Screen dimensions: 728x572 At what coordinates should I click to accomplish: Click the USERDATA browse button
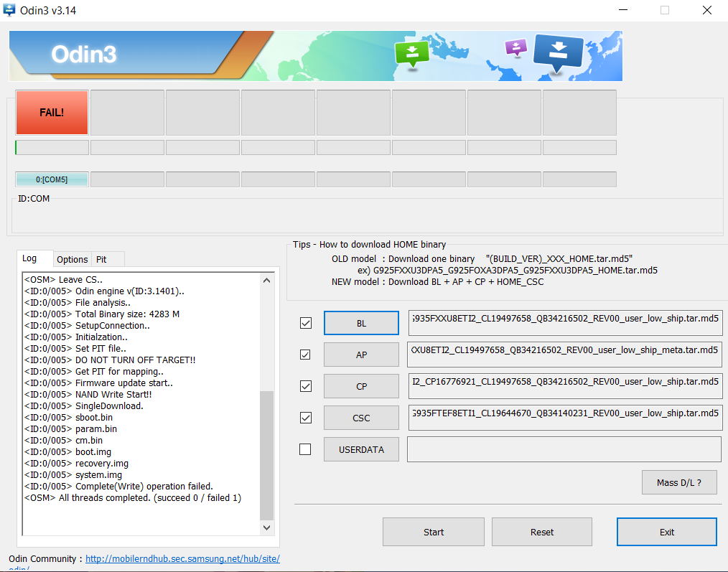point(361,449)
